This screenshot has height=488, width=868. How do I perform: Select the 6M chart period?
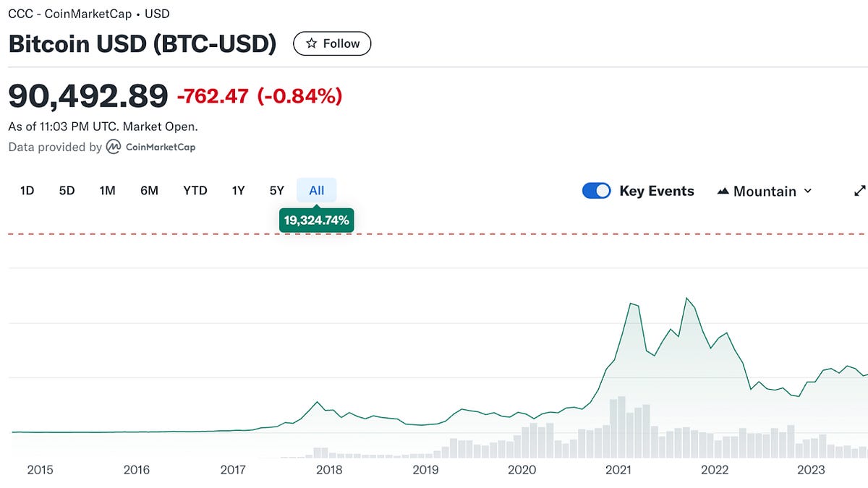149,190
